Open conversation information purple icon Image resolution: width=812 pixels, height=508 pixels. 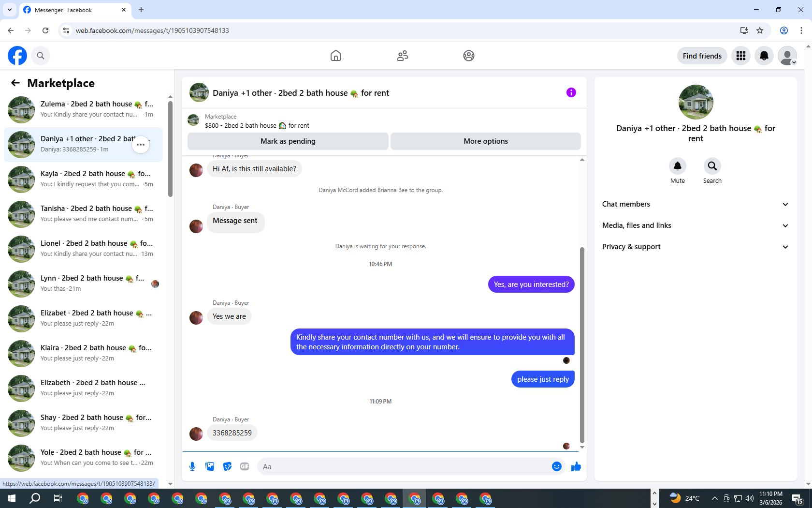571,92
